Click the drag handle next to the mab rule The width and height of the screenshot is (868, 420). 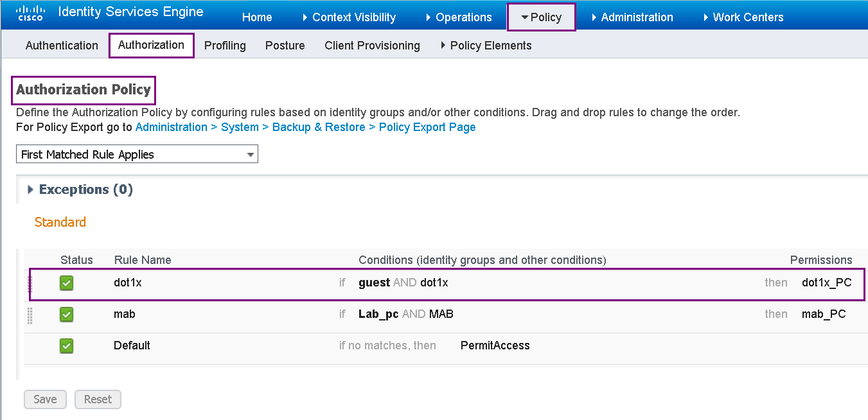[30, 314]
